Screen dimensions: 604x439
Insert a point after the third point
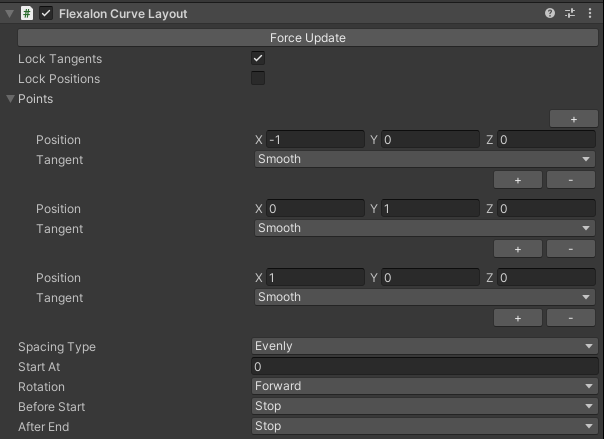518,318
